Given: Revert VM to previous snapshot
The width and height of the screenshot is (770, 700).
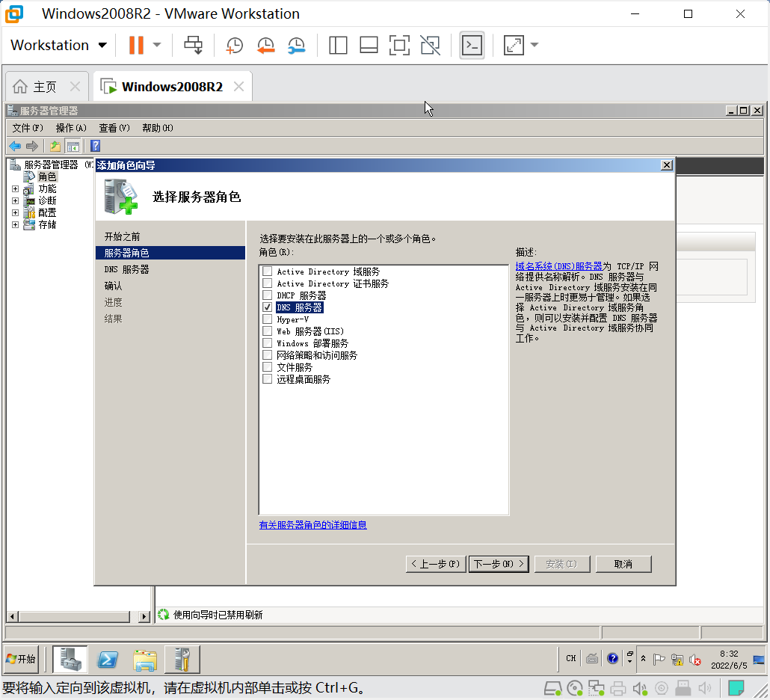Looking at the screenshot, I should click(x=265, y=45).
